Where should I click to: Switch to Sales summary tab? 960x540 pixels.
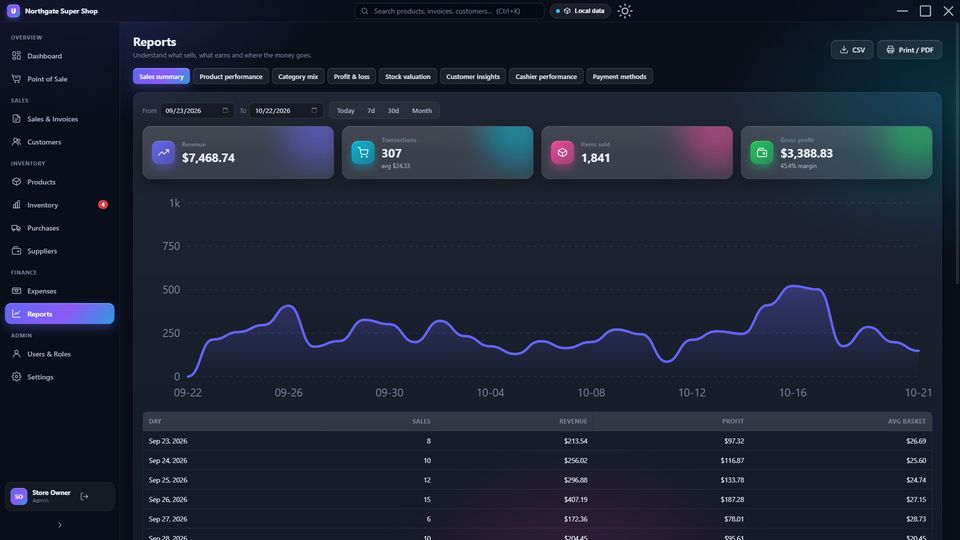coord(161,77)
